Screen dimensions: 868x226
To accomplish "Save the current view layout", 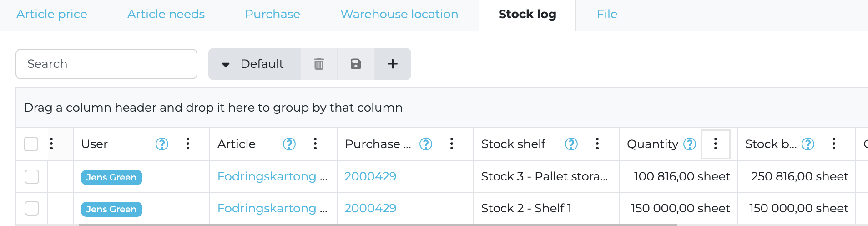I will click(356, 64).
